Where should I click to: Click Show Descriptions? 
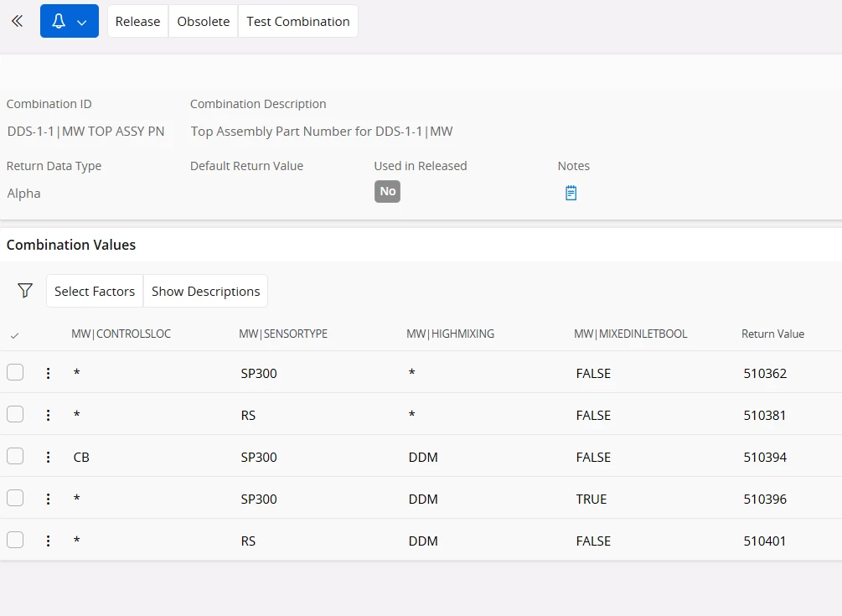[x=206, y=292]
